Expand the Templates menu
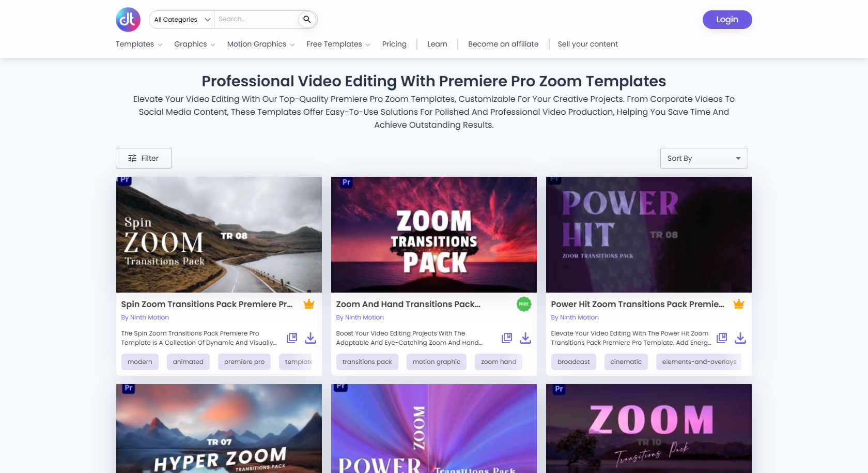Viewport: 868px width, 473px height. [x=139, y=44]
